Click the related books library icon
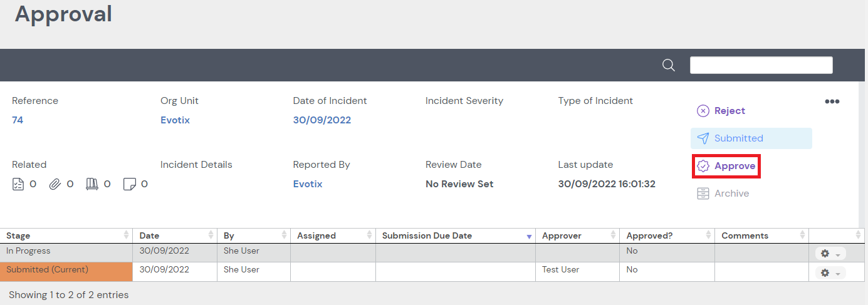Image resolution: width=868 pixels, height=305 pixels. point(92,184)
